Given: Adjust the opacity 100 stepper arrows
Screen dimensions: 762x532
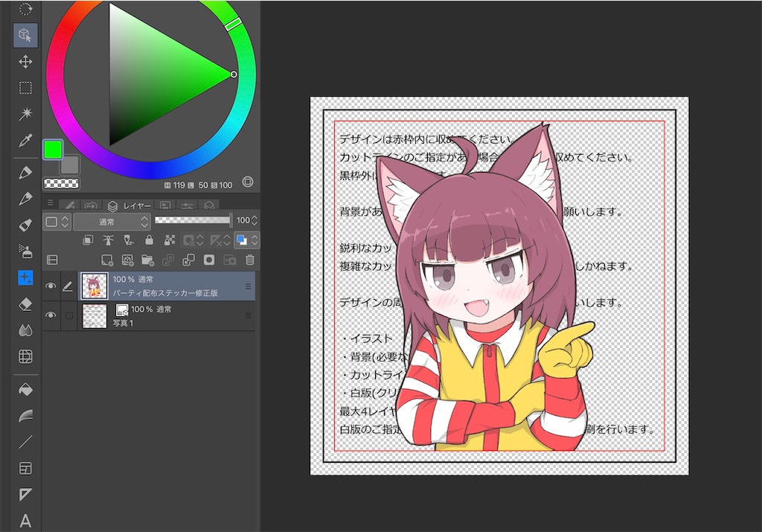Looking at the screenshot, I should coord(254,220).
